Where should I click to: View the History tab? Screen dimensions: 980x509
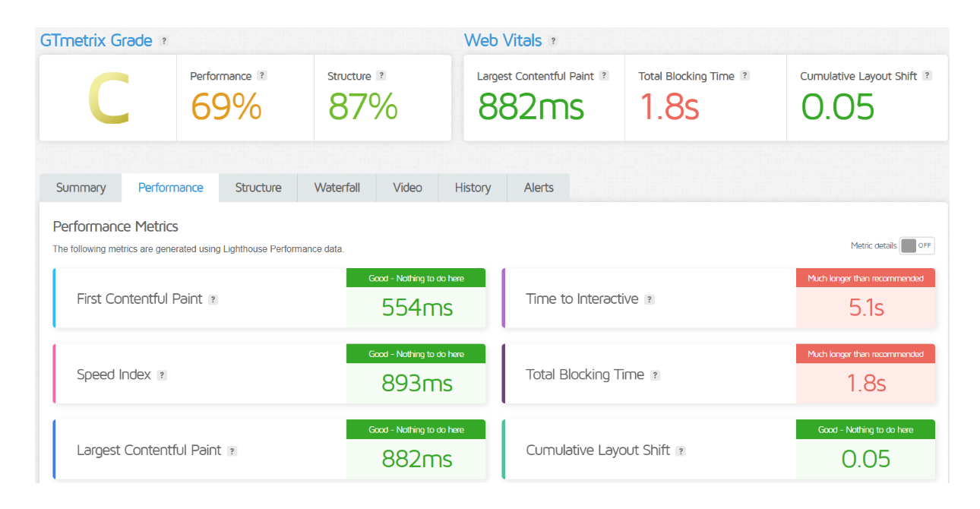click(473, 188)
